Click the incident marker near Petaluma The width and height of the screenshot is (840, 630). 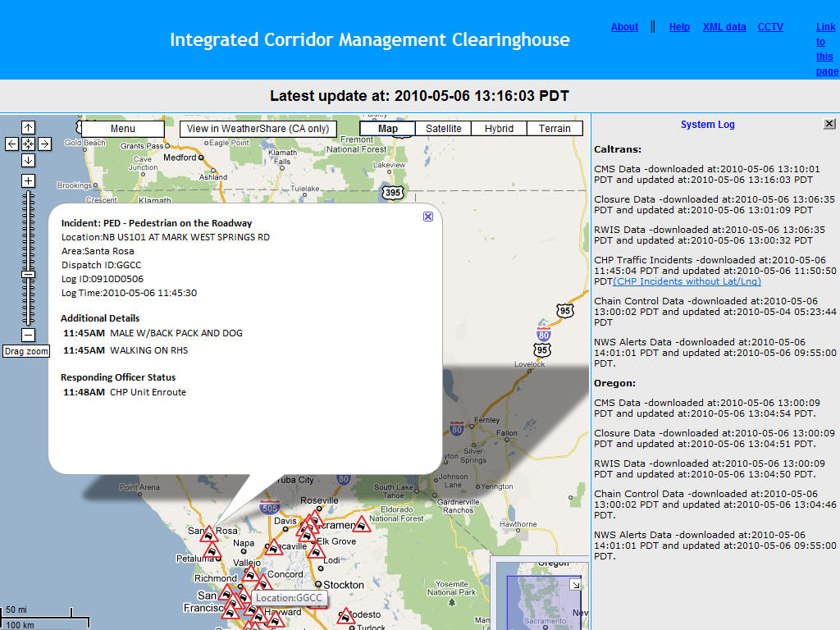212,551
